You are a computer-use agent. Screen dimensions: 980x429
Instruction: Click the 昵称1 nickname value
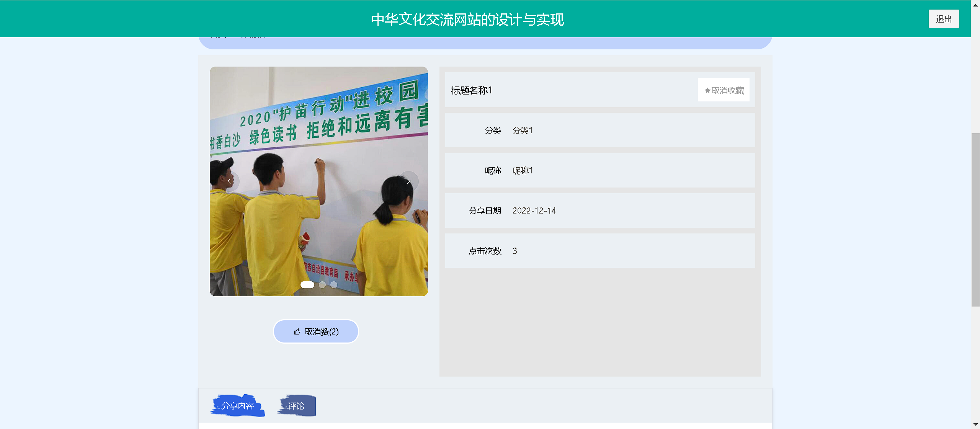click(x=523, y=171)
